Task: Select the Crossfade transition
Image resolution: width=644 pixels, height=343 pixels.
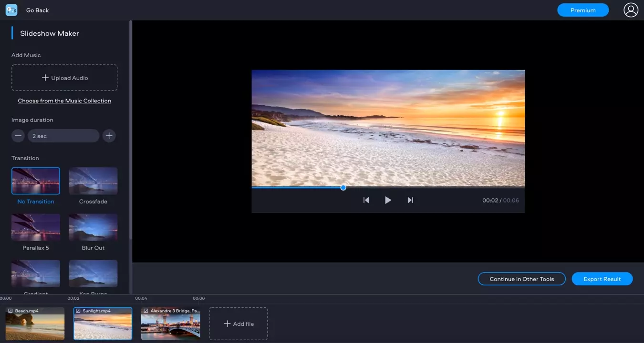Action: tap(93, 181)
